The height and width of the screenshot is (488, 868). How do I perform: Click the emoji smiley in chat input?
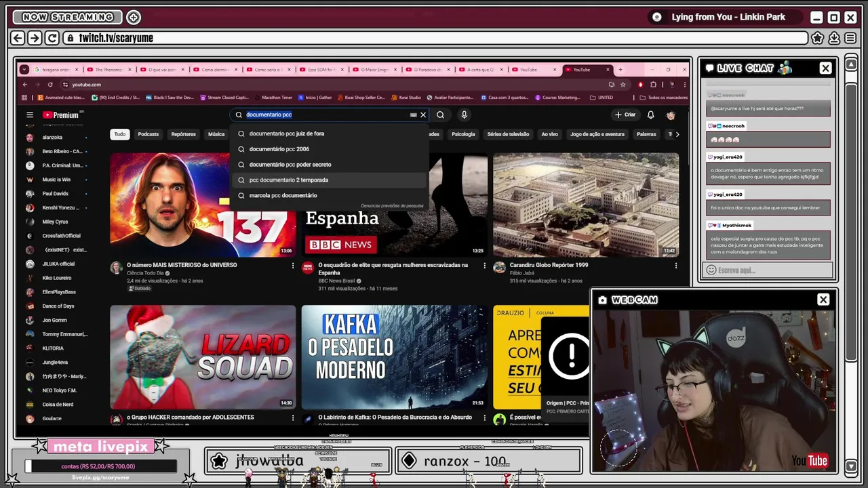[x=711, y=270]
